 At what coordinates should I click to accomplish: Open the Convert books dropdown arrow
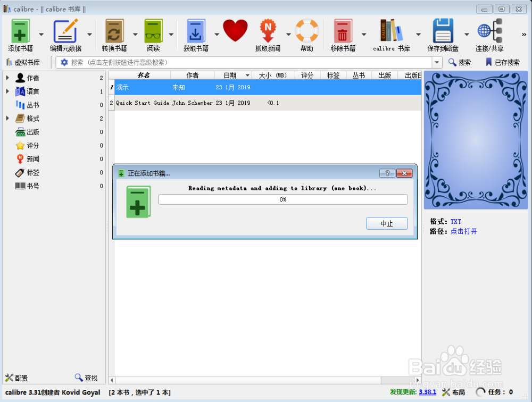[135, 34]
